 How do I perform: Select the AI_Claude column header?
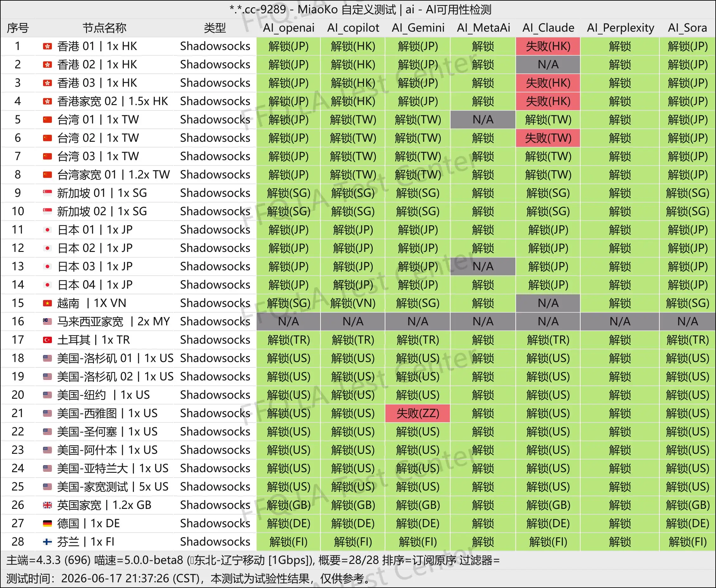[x=548, y=28]
